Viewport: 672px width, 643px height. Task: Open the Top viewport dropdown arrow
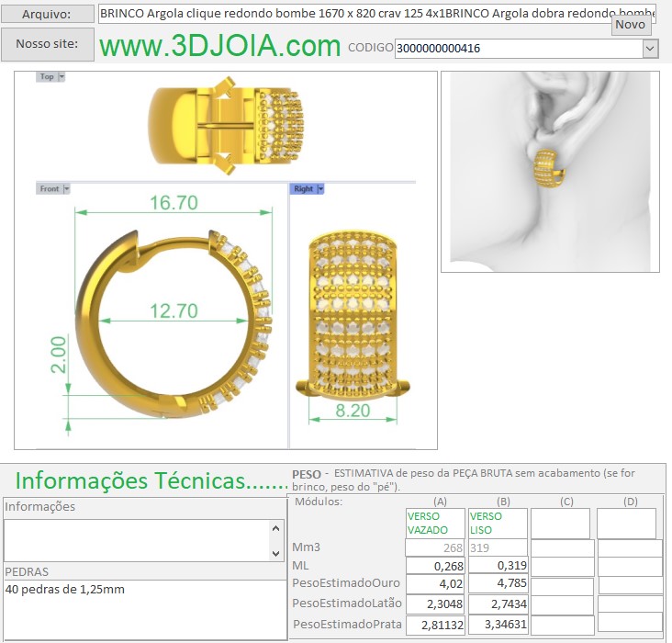pyautogui.click(x=62, y=77)
